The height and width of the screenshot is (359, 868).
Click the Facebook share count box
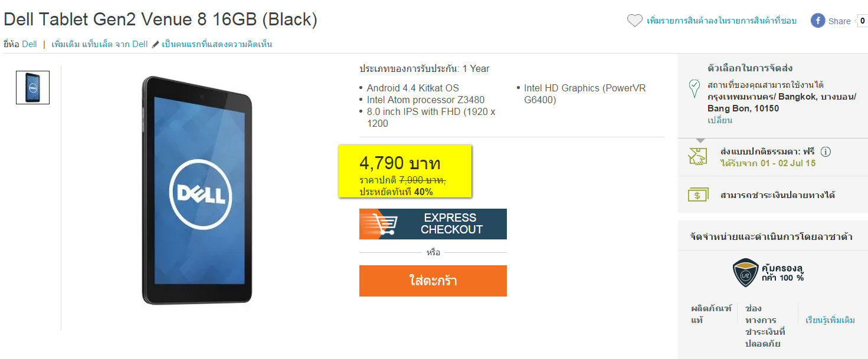pyautogui.click(x=862, y=21)
